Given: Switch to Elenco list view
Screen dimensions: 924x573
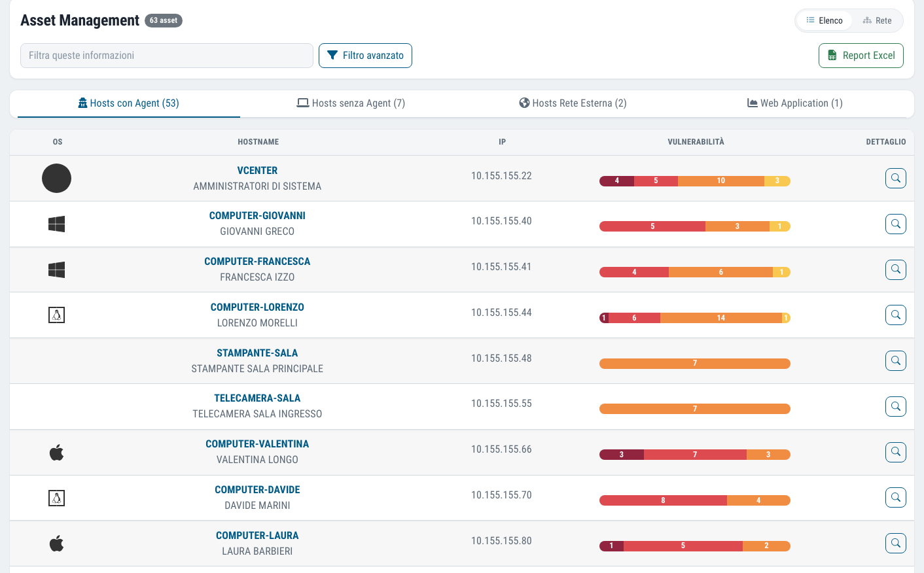Looking at the screenshot, I should pos(825,20).
